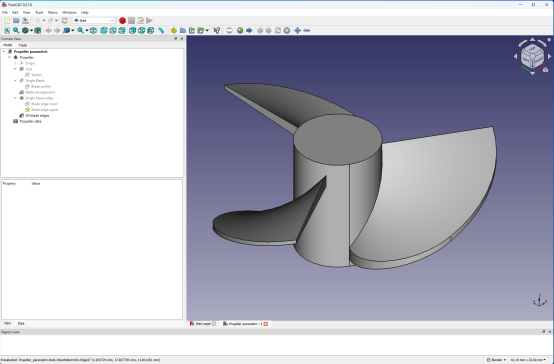Open the View menu
This screenshot has width=554, height=364.
coord(26,12)
